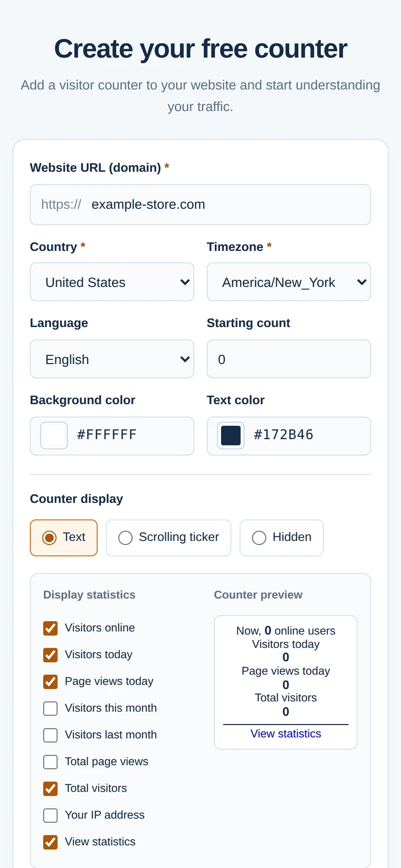Click the 'Page views today' preview line
Screen dimensions: 401x868
point(286,671)
